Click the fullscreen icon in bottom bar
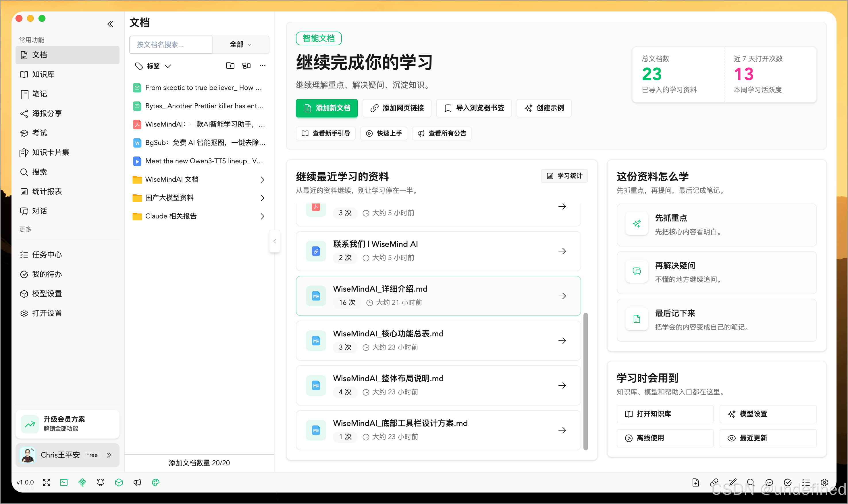Image resolution: width=848 pixels, height=504 pixels. pyautogui.click(x=47, y=482)
